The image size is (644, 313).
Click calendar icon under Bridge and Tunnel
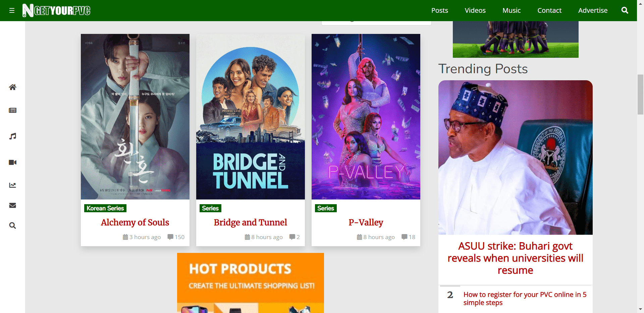(x=247, y=237)
